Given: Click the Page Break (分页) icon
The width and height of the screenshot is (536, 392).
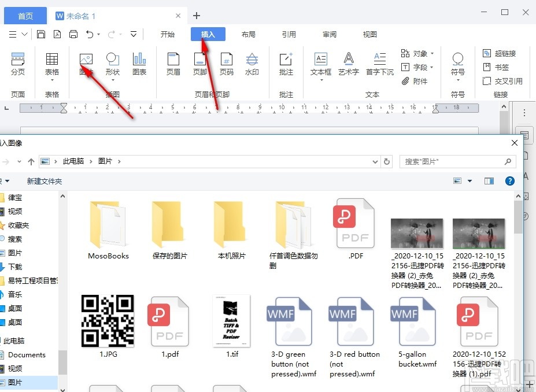Looking at the screenshot, I should (x=18, y=59).
